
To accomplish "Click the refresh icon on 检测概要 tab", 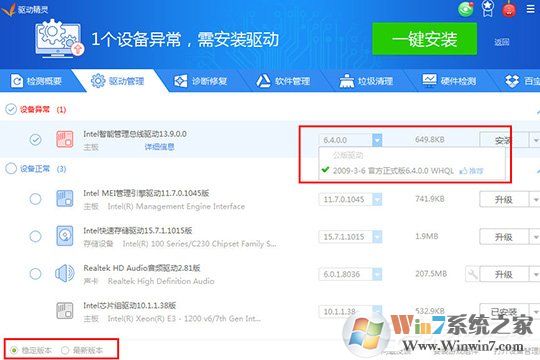I will (x=17, y=81).
